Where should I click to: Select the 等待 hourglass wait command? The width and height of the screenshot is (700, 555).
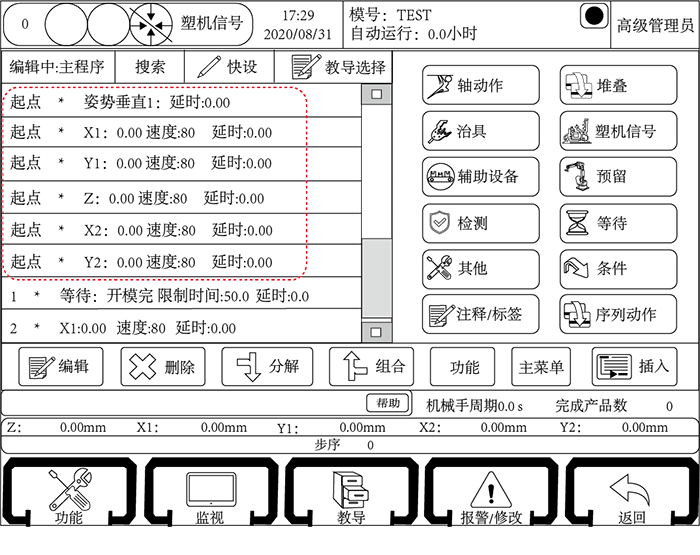click(618, 223)
